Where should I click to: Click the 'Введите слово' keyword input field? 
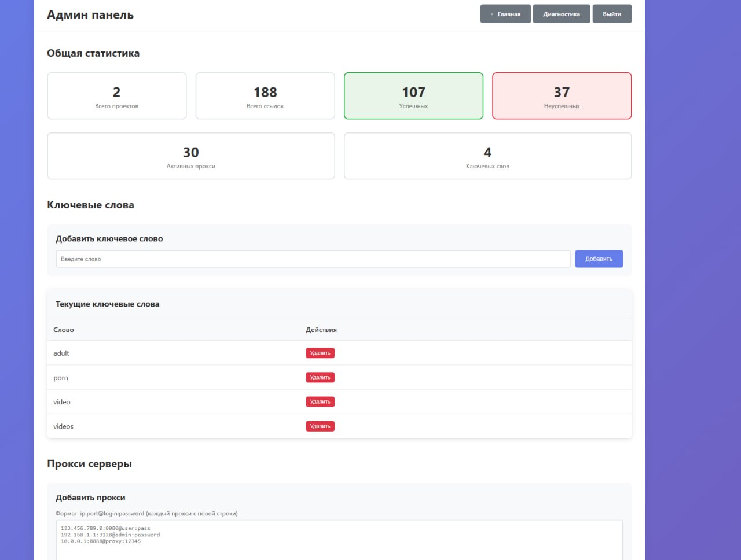pos(313,259)
